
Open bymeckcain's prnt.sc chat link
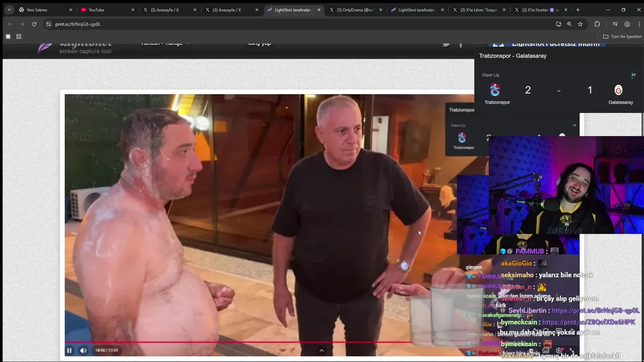pyautogui.click(x=589, y=322)
